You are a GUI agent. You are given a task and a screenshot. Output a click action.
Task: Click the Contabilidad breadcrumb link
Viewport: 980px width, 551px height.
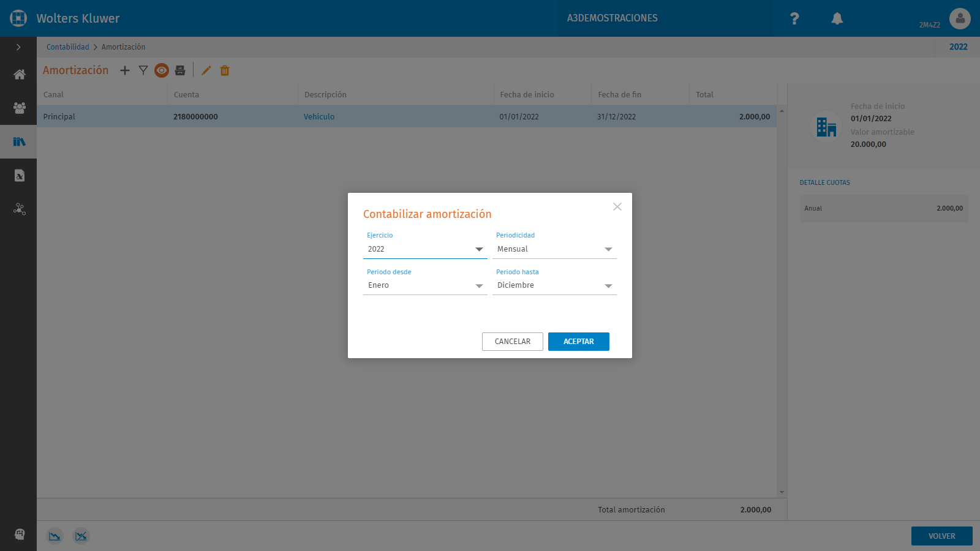click(68, 47)
